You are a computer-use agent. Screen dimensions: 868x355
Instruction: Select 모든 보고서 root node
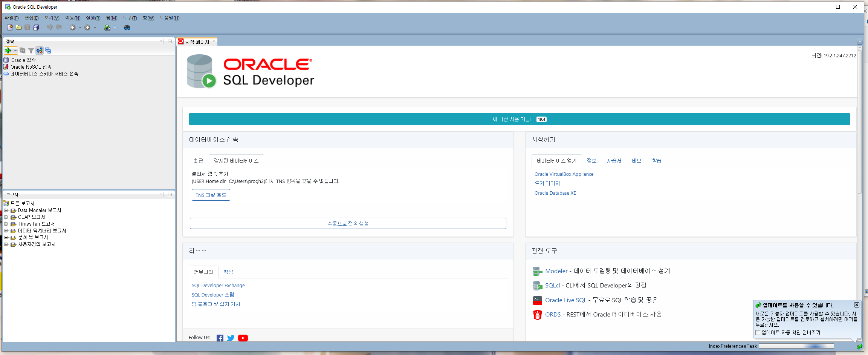22,204
